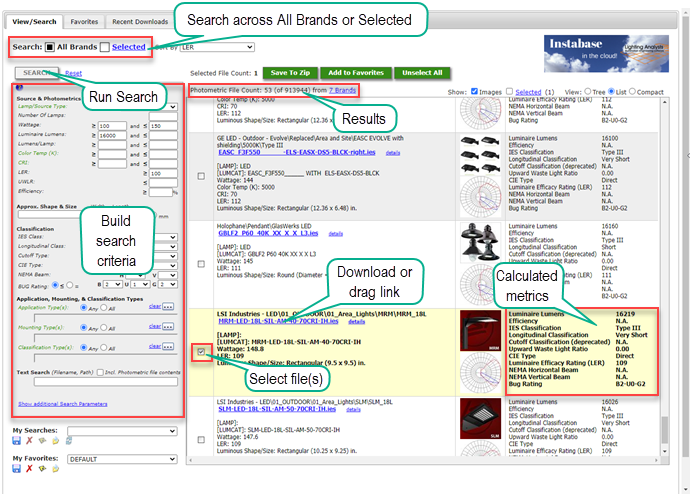Select All radio for Application Type(s)

coord(103,308)
